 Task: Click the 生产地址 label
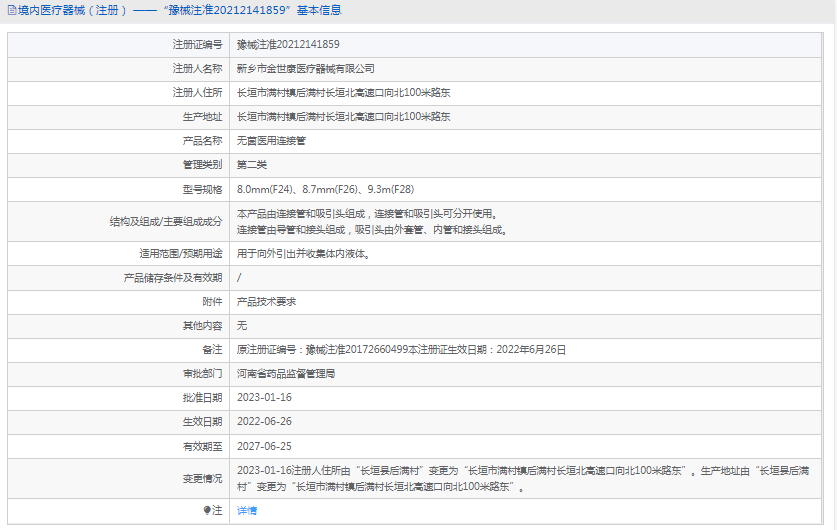click(202, 117)
